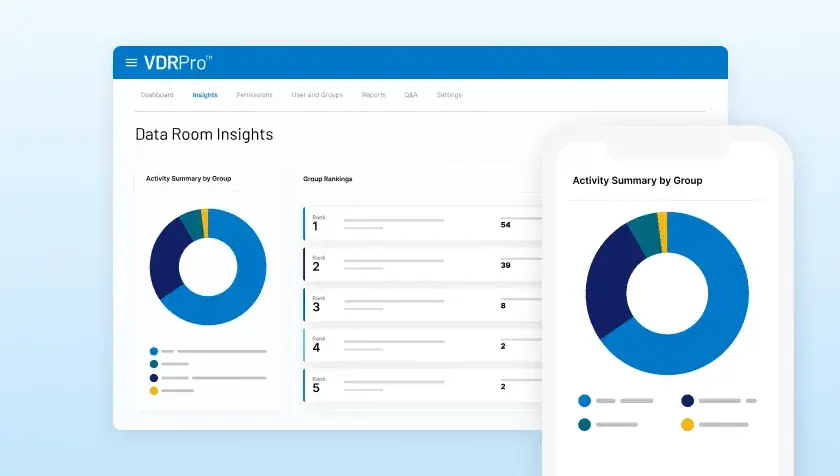Viewport: 840px width, 476px height.
Task: Open the hamburger menu icon
Action: click(x=131, y=62)
